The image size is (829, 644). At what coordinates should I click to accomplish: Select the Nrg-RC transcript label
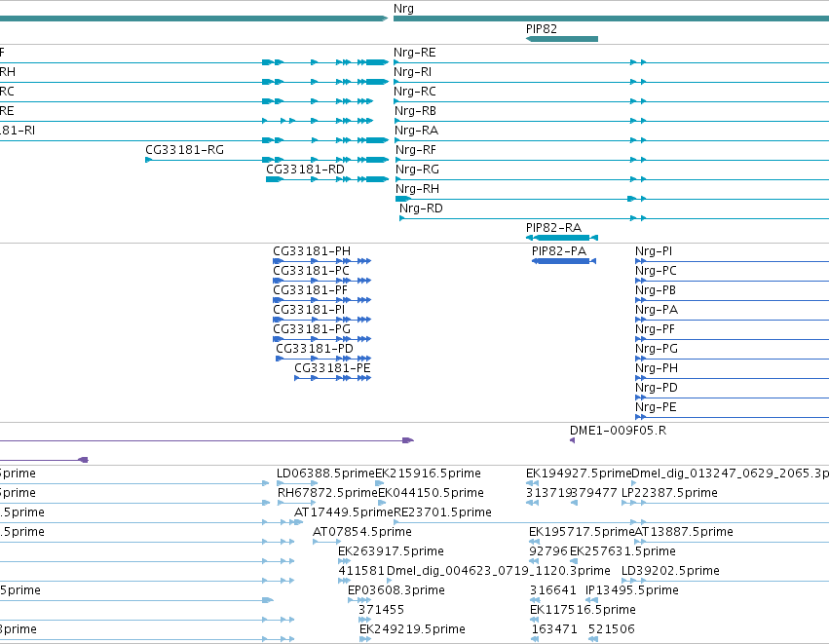point(415,92)
